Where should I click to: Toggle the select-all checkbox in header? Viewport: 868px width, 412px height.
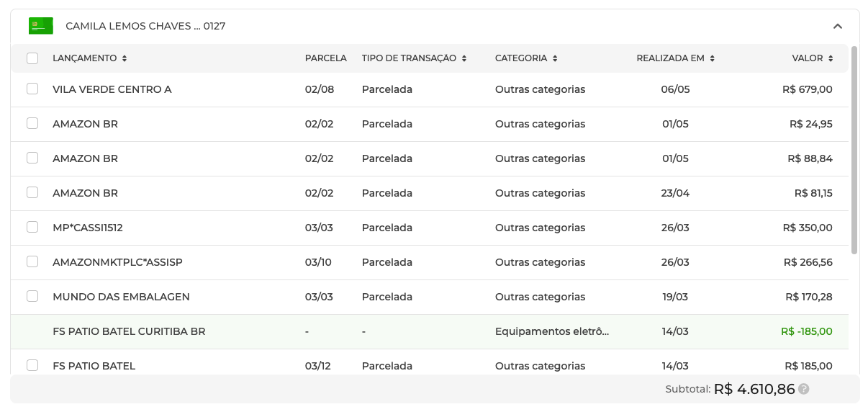point(32,58)
